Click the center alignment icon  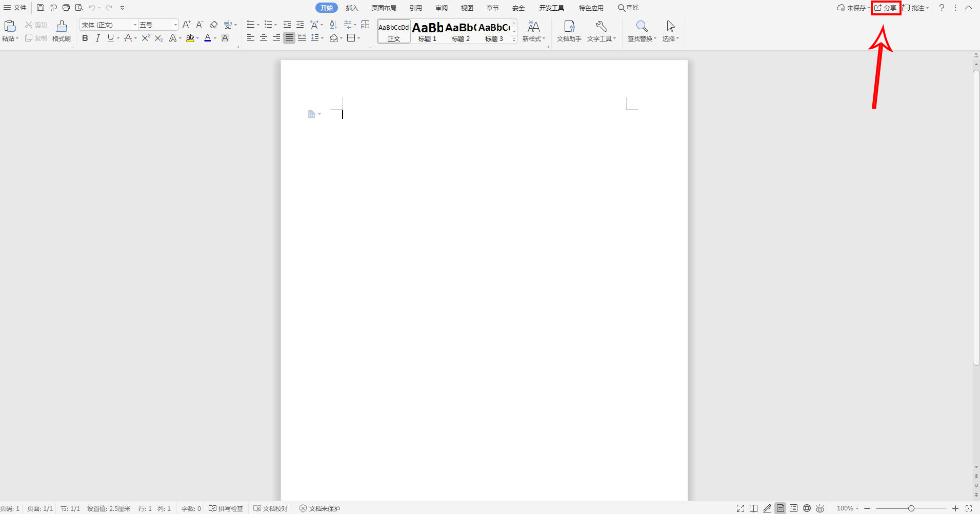264,38
